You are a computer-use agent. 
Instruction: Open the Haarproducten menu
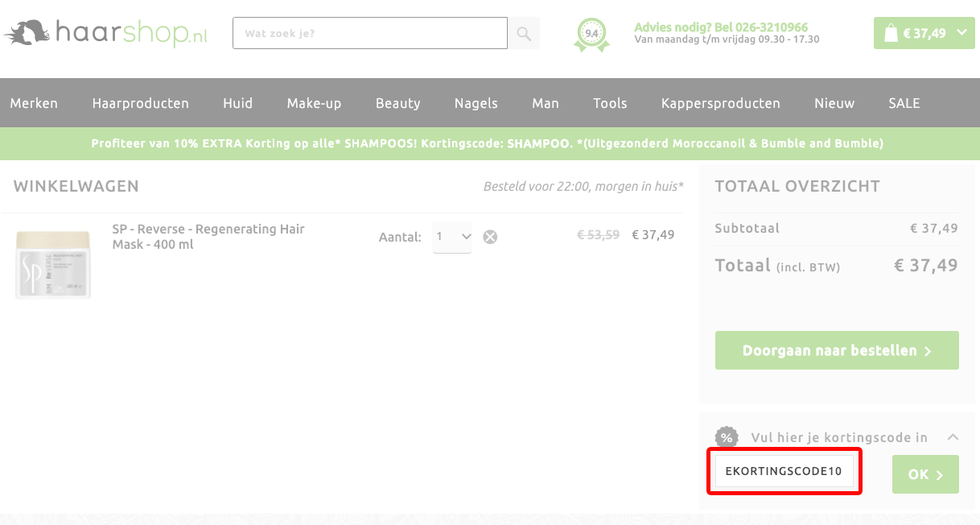coord(141,103)
